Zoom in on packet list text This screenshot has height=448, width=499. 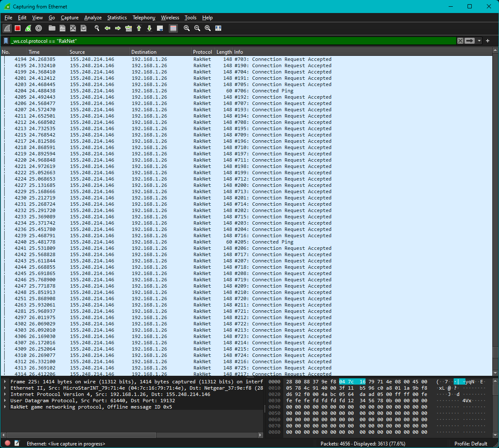pyautogui.click(x=186, y=28)
